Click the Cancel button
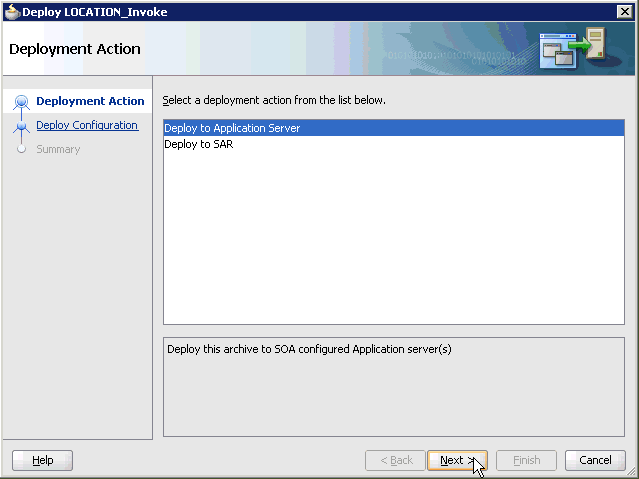Screen dimensions: 639x479 [595, 460]
